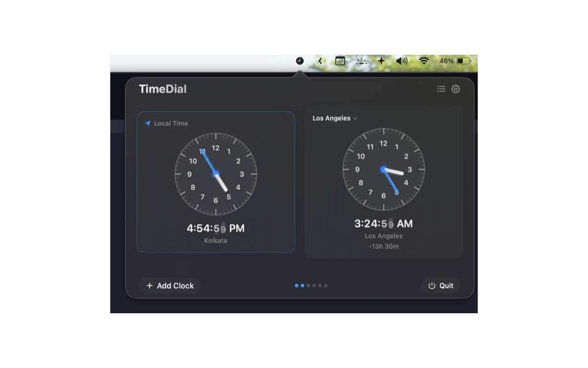Switch to list view using the list icon
Screen dimensions: 588x368
tap(441, 89)
